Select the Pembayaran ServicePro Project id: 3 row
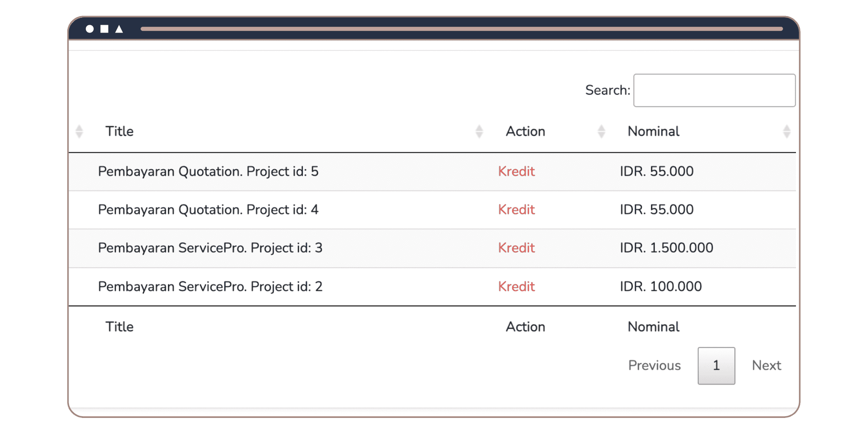This screenshot has height=434, width=868. pos(210,248)
